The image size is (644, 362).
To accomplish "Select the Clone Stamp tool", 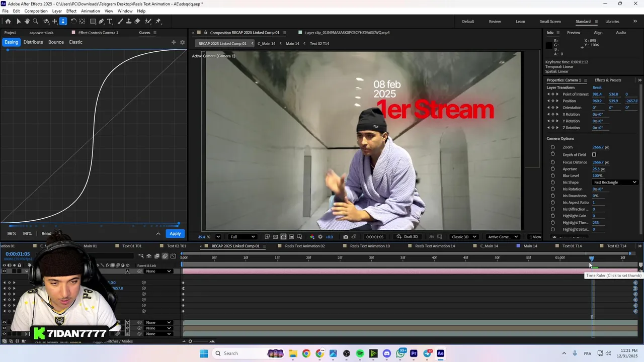I will (129, 21).
